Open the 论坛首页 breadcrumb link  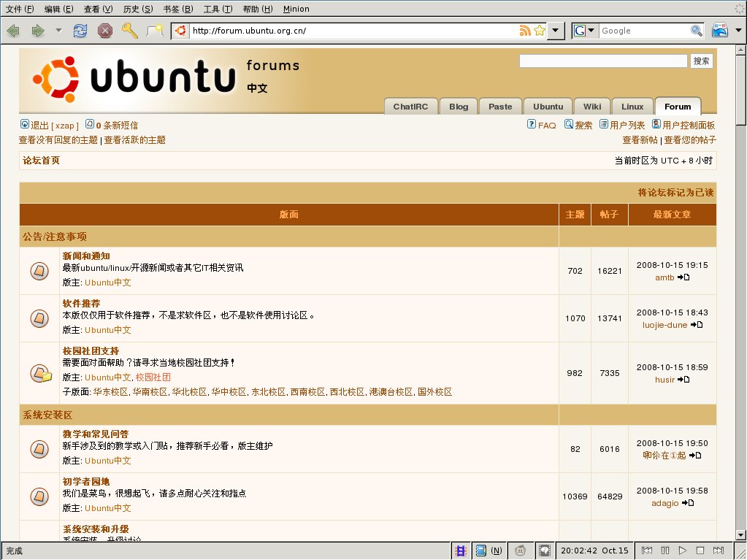(42, 161)
